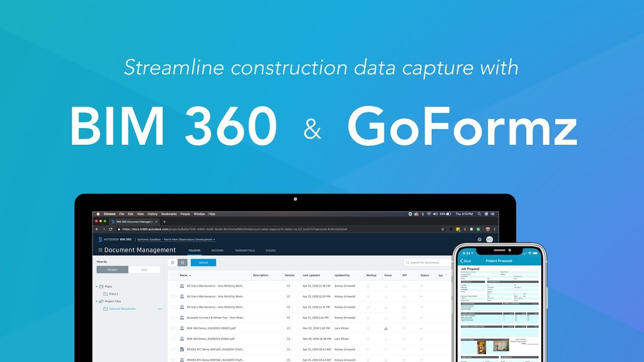
Task: Open the FOLDERS tab
Action: (194, 250)
